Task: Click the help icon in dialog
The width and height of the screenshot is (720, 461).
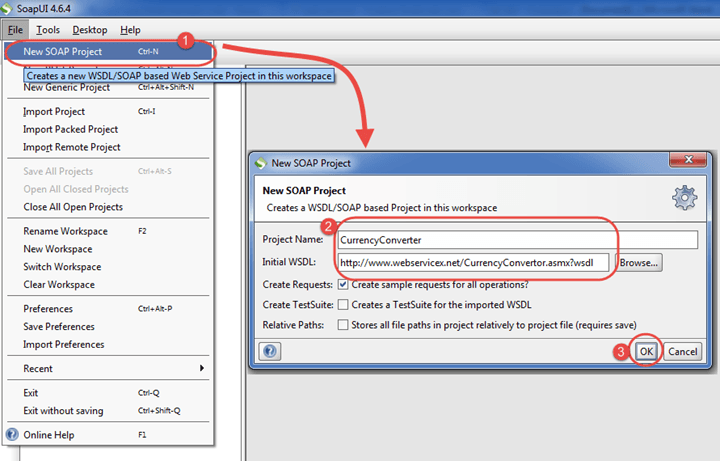Action: 268,351
